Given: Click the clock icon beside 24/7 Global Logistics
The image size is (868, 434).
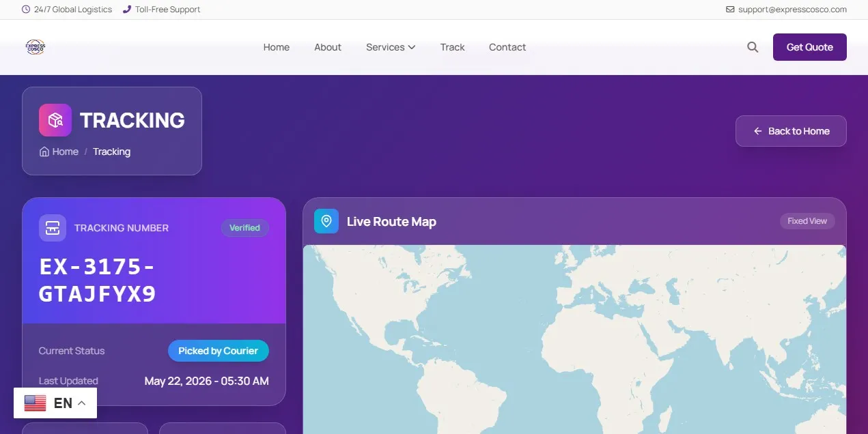Looking at the screenshot, I should click(26, 10).
